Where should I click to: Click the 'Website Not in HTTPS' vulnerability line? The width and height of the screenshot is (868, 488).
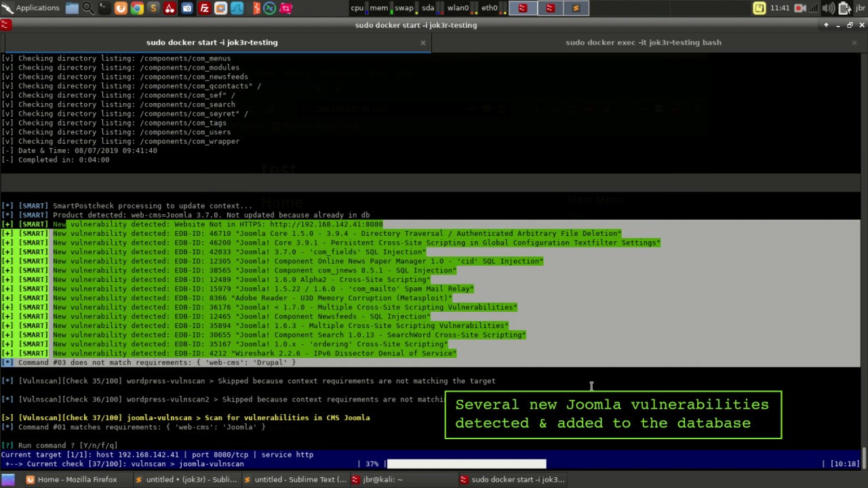(193, 224)
